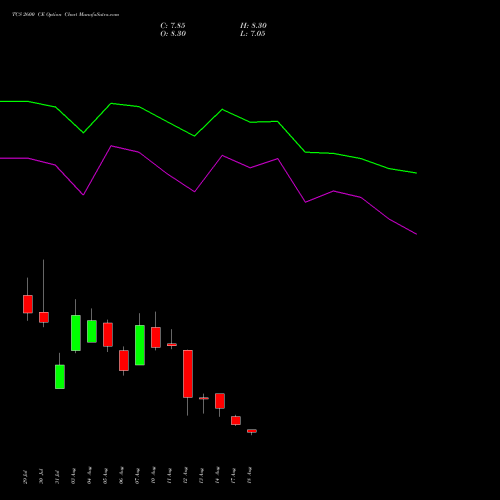
Task: Select the 13 Aug date label
Action: [x=202, y=476]
